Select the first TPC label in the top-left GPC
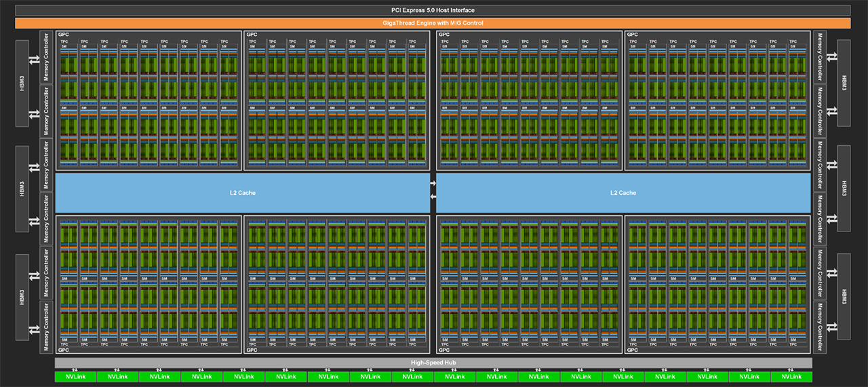868x387 pixels. tap(65, 41)
